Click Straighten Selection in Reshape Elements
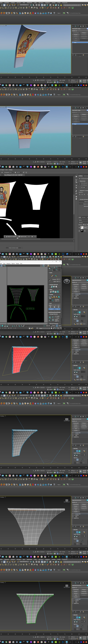Screen dimensions: 88x644 (52, 287)
